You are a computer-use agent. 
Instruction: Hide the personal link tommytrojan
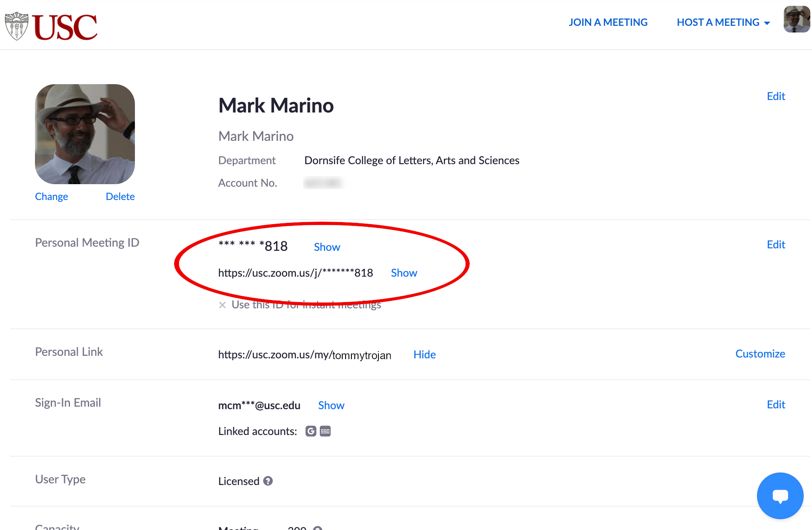424,355
